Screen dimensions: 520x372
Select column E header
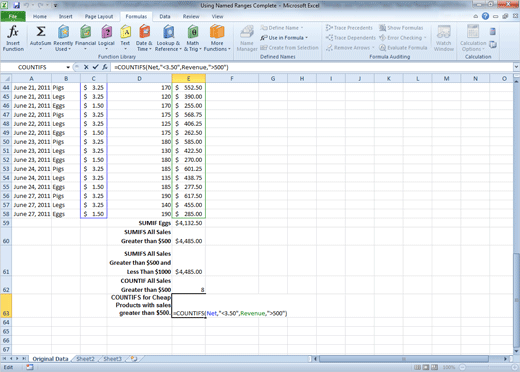[189, 78]
